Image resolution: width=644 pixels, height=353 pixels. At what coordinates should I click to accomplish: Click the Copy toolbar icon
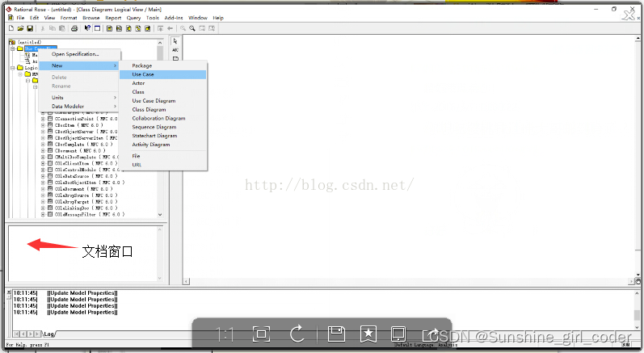53,28
